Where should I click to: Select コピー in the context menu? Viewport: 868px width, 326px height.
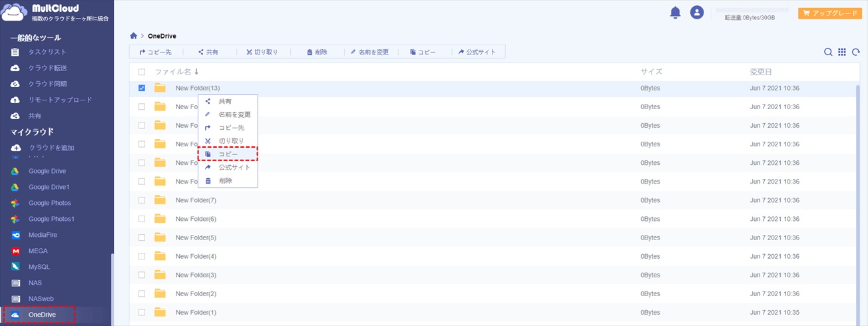(228, 154)
